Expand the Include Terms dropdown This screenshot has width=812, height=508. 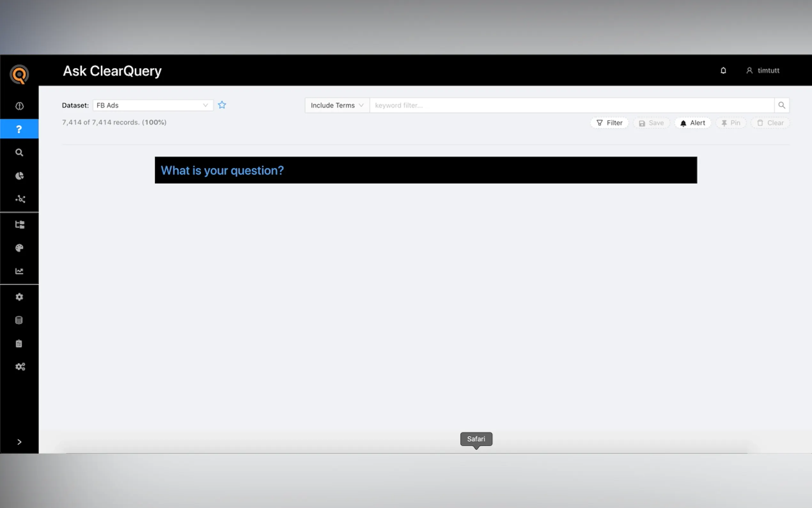pyautogui.click(x=337, y=105)
